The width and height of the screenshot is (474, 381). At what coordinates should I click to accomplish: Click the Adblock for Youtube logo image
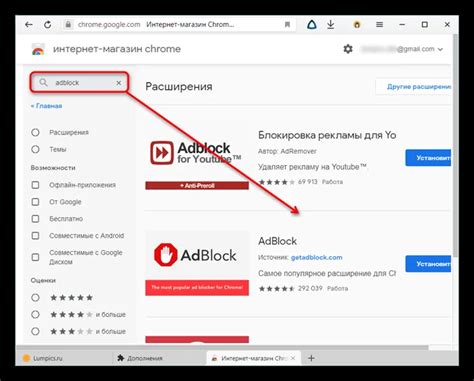197,153
